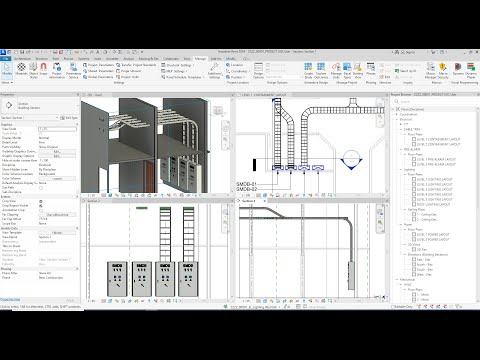
Task: Open the Macro Manager
Action: (x=430, y=70)
